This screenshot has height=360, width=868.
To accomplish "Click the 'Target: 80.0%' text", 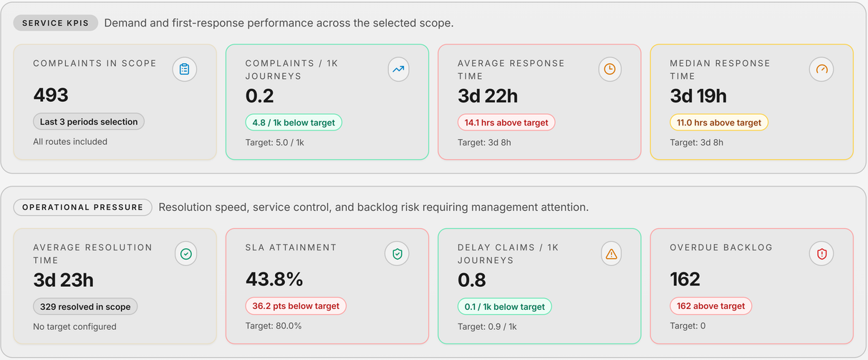I will tap(274, 326).
